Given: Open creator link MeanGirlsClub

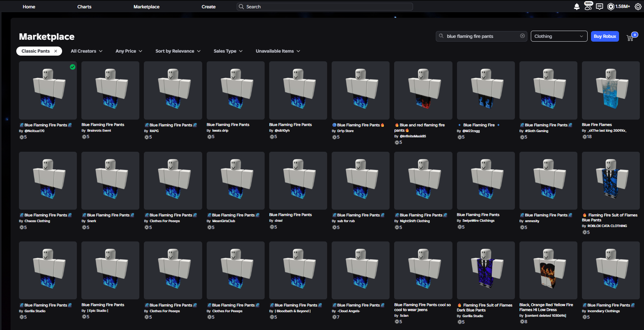Looking at the screenshot, I should (223, 221).
